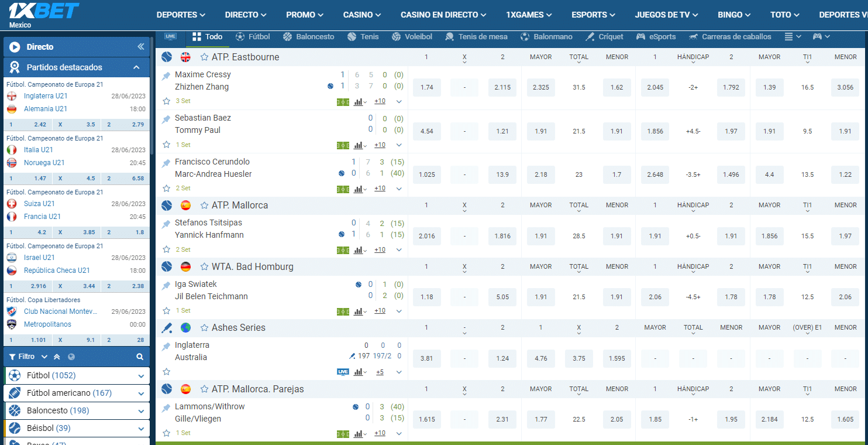Click the search magnifier in Filtro bar
The width and height of the screenshot is (868, 445).
(140, 357)
